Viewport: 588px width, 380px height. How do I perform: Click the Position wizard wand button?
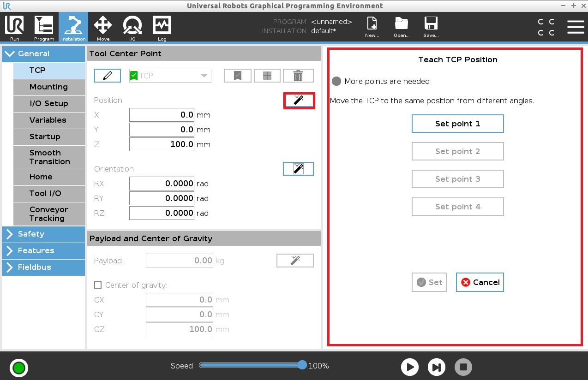coord(299,100)
